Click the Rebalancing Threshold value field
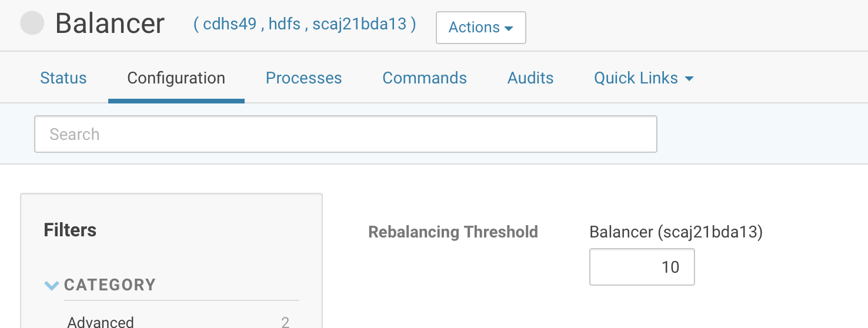The image size is (868, 328). [642, 267]
